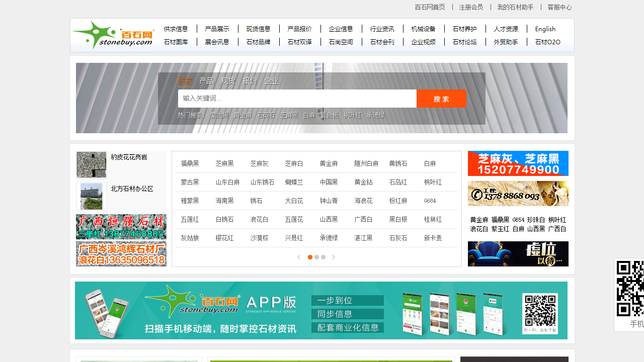Click inside the keyword search input box
644x362 pixels.
(x=297, y=98)
